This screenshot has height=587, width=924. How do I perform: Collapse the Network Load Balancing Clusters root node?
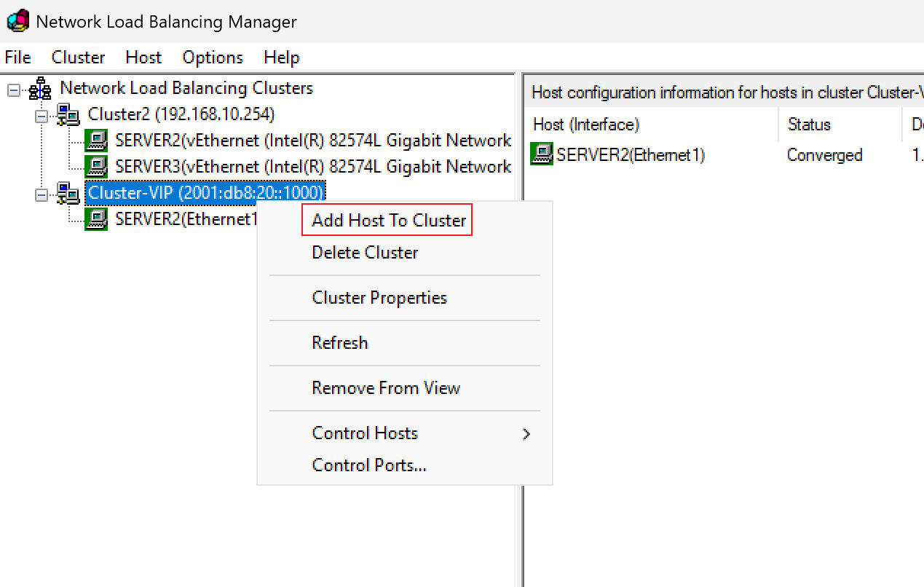(13, 90)
